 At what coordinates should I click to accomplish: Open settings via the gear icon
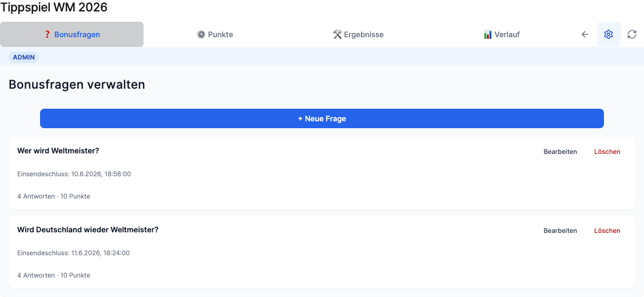click(x=609, y=34)
